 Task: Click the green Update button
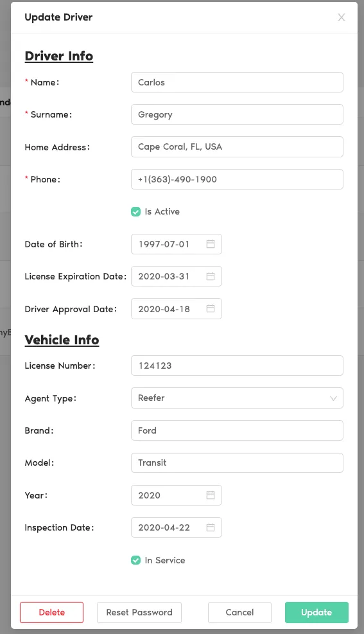coord(316,612)
